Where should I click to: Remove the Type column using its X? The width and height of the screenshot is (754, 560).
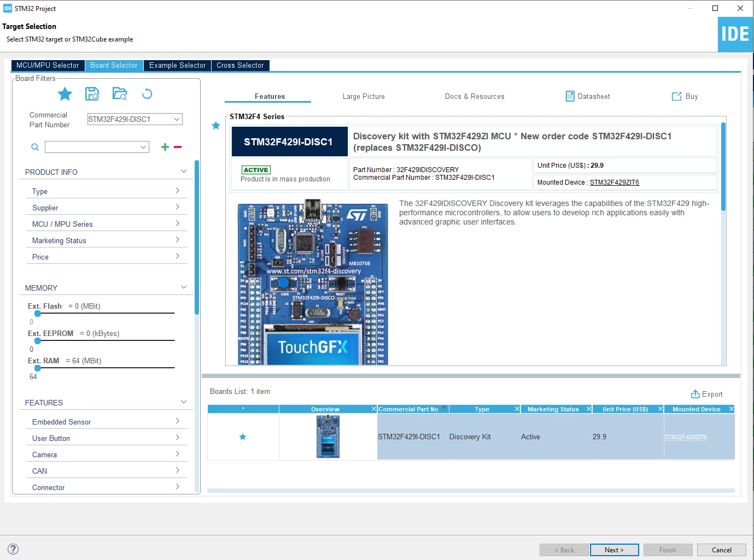coord(517,409)
